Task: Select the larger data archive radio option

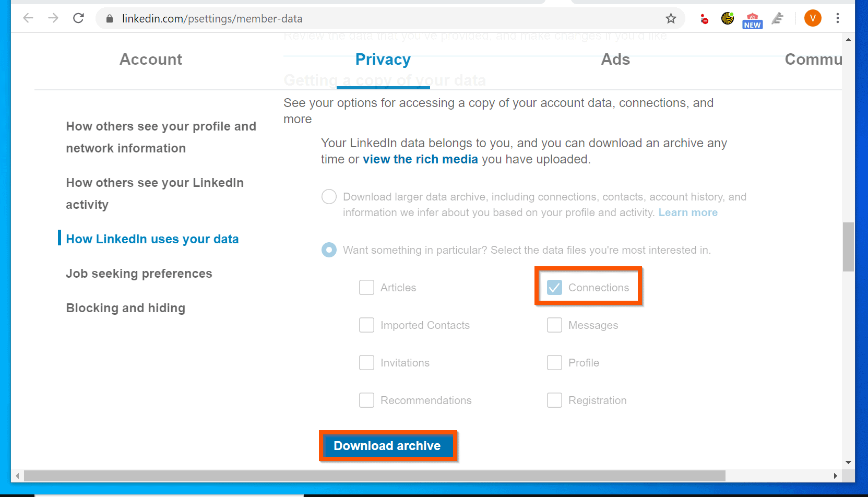Action: tap(329, 197)
